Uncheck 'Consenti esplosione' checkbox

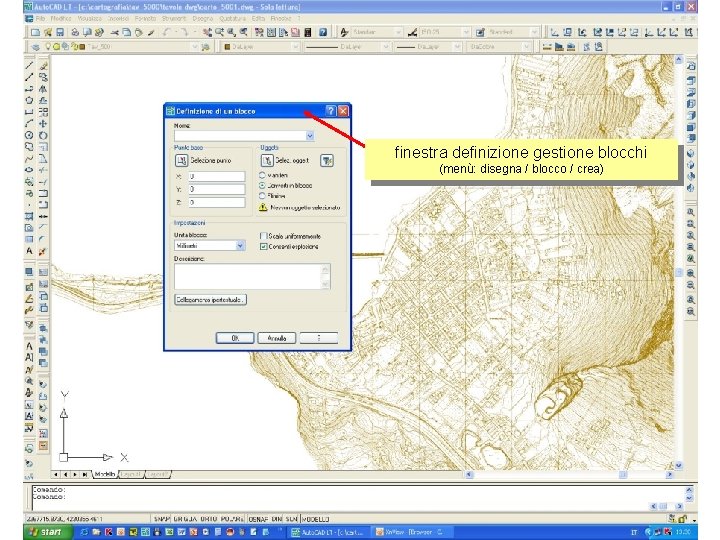tap(264, 247)
